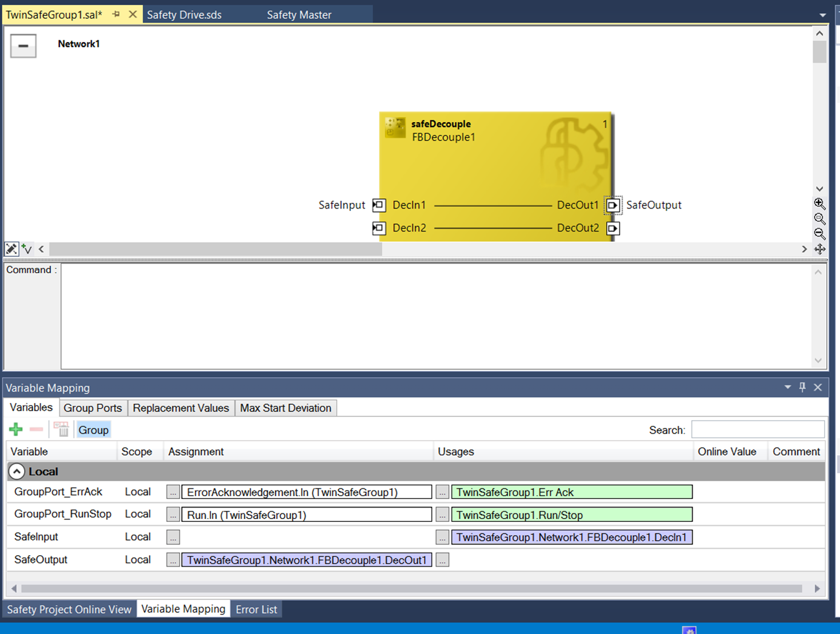Click the Search field in Variable Mapping
This screenshot has width=840, height=634.
coord(758,430)
